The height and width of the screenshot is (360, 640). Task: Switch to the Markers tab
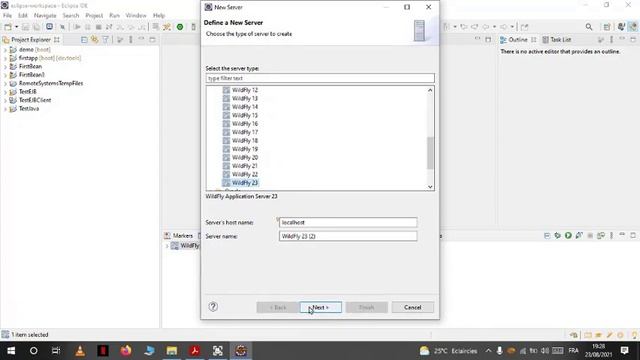coord(178,236)
